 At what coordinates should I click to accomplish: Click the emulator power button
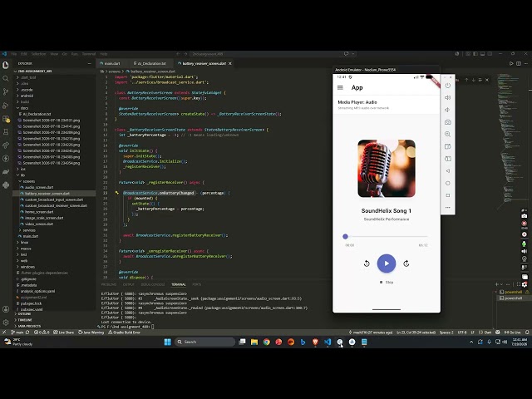click(448, 86)
